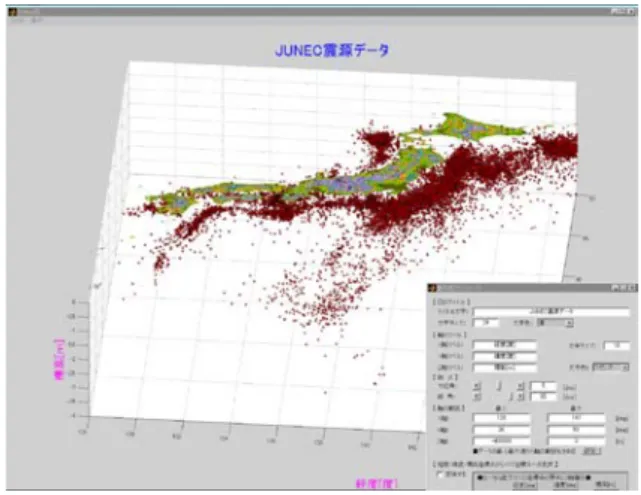
Task: Click the X-axis minimum range field
Action: [x=502, y=418]
